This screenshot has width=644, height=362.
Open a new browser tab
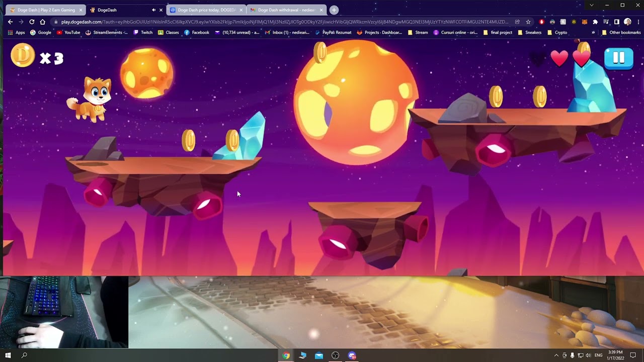(x=334, y=10)
